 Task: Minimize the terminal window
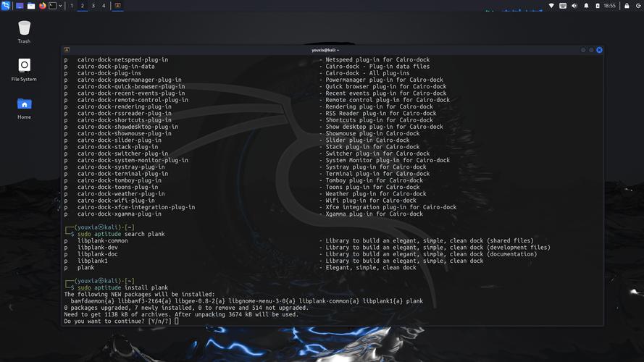tap(583, 50)
